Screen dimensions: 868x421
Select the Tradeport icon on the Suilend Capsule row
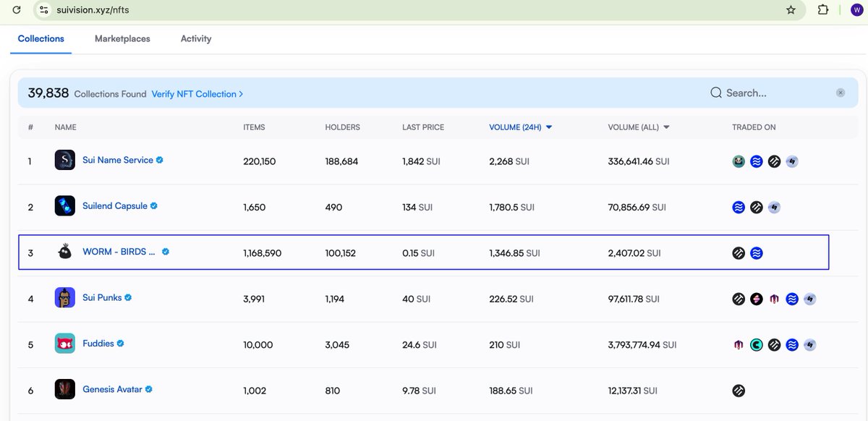tap(756, 206)
